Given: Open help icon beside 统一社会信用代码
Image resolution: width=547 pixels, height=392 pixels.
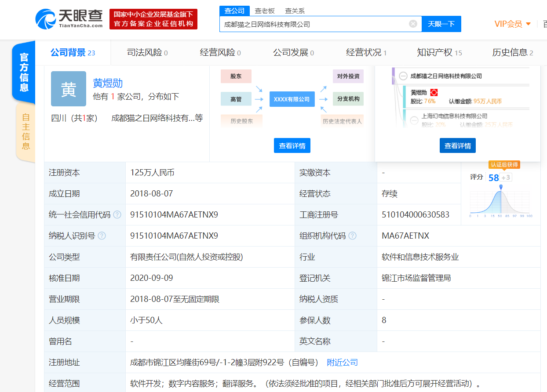Looking at the screenshot, I should pyautogui.click(x=117, y=215).
